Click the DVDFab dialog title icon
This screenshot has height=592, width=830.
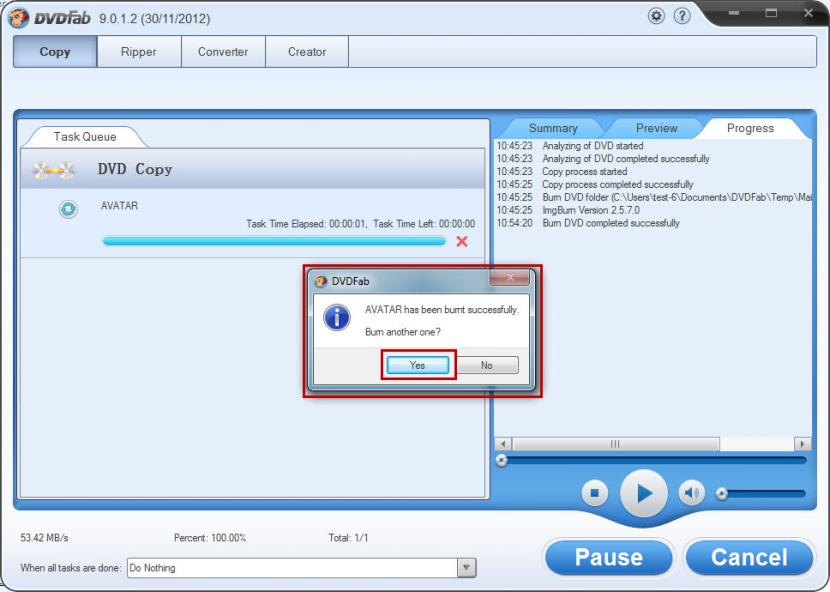click(x=320, y=281)
